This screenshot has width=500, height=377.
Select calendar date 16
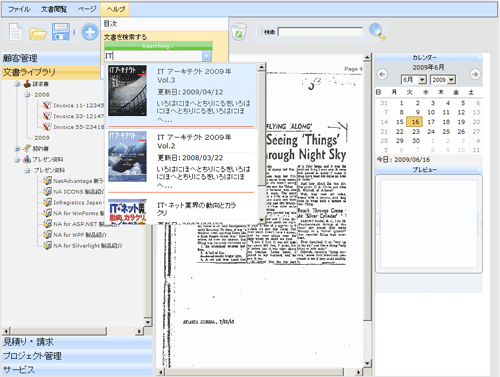coord(415,122)
